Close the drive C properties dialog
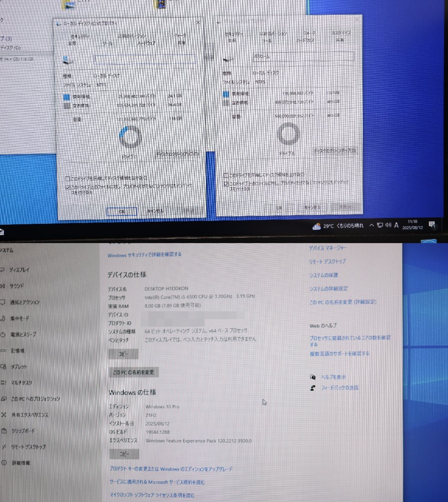 [199, 23]
